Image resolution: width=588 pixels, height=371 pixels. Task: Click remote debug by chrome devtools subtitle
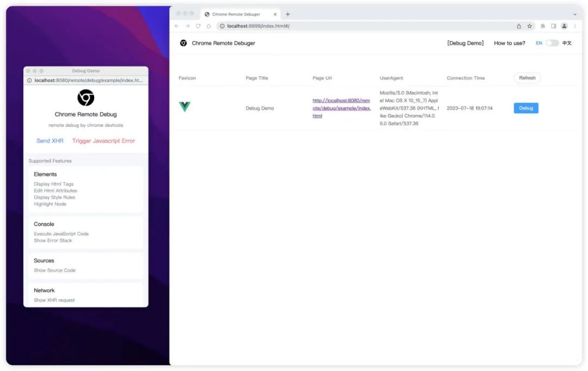85,125
